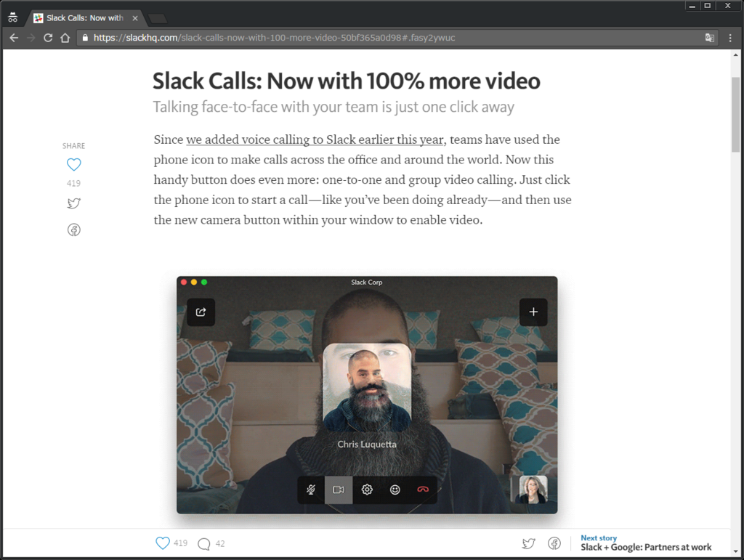Viewport: 744px width, 560px height.
Task: Click the plus button to add a participant
Action: tap(533, 312)
